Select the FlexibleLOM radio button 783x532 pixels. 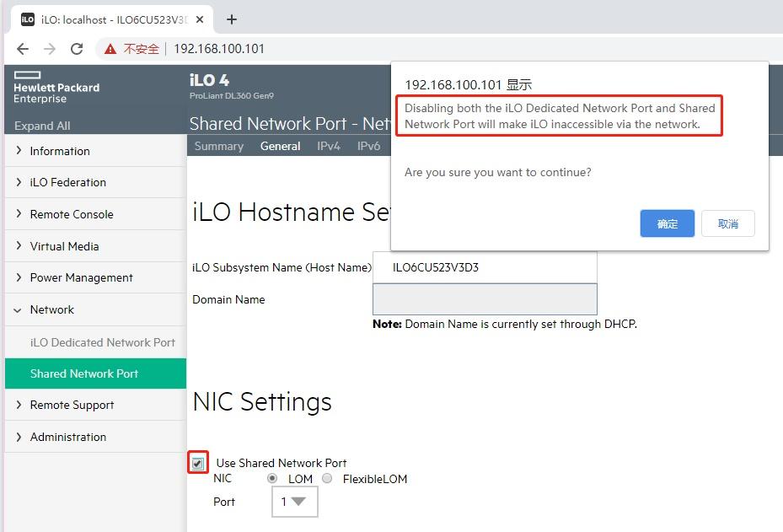pos(327,478)
